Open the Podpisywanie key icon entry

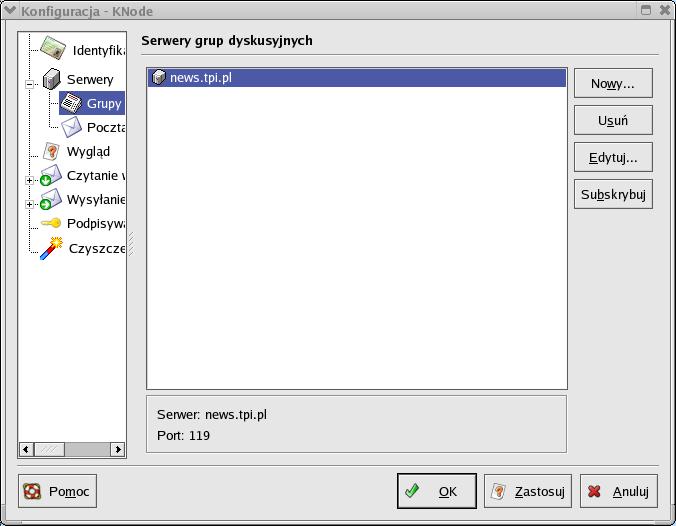(52, 224)
